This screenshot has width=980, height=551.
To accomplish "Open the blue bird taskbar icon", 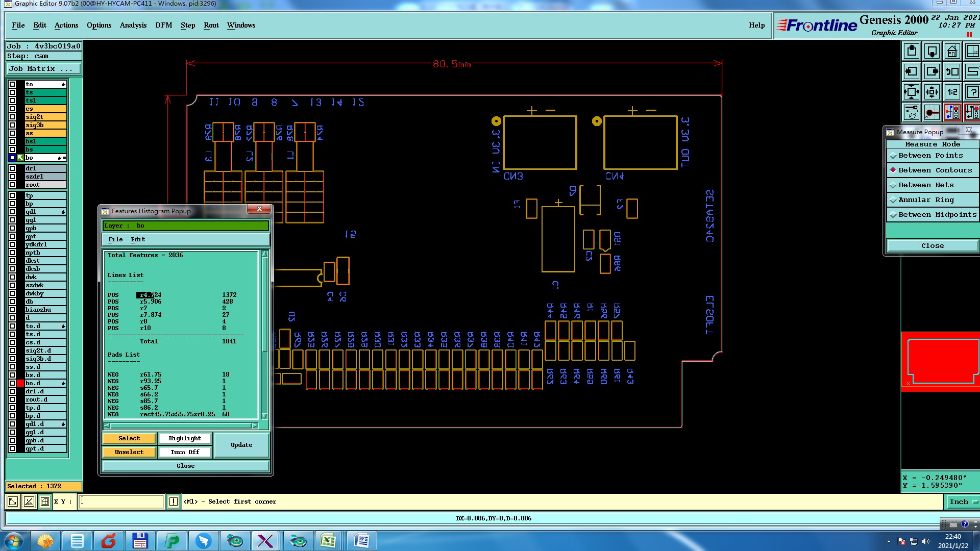I will [203, 541].
